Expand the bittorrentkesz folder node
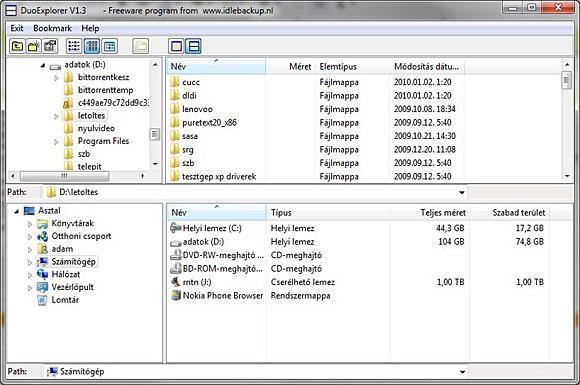 56,78
